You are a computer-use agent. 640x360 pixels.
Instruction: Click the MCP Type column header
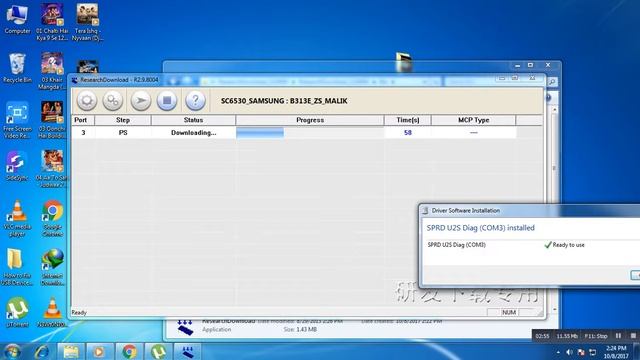[x=473, y=120]
